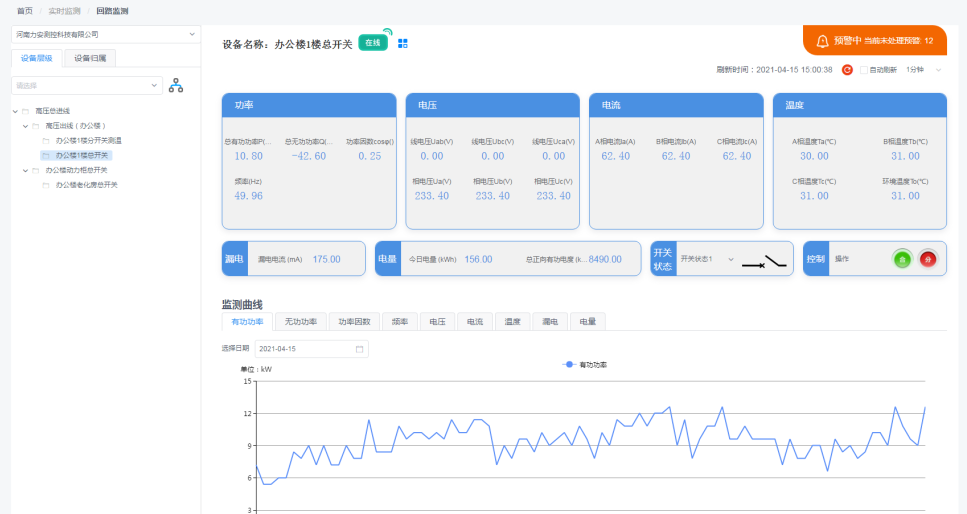The image size is (967, 514).
Task: Select tree item 办公楼1楼总开关
Action: (x=81, y=155)
